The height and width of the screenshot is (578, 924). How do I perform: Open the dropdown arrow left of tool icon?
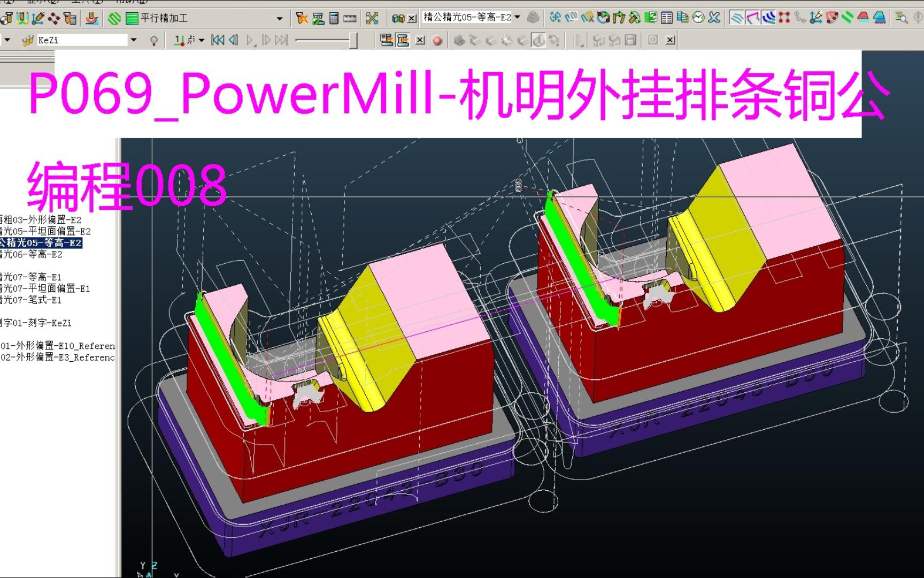[7, 40]
